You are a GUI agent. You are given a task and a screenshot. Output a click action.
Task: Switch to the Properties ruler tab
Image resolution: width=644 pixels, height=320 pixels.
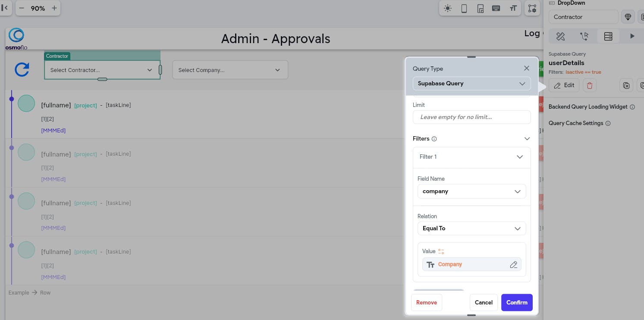[x=560, y=36]
